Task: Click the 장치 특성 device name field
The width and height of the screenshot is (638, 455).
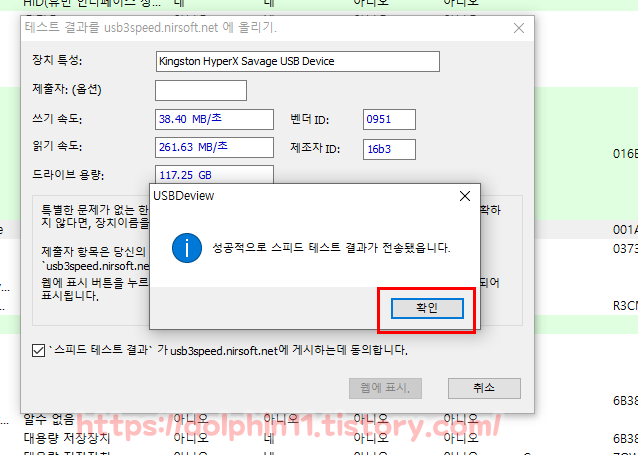Action: pos(297,61)
